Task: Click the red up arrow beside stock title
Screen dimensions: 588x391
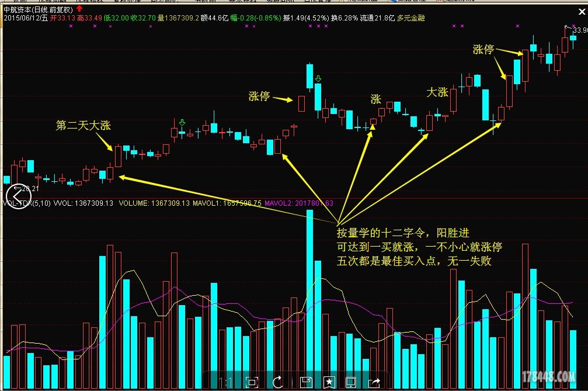Action: (x=79, y=9)
